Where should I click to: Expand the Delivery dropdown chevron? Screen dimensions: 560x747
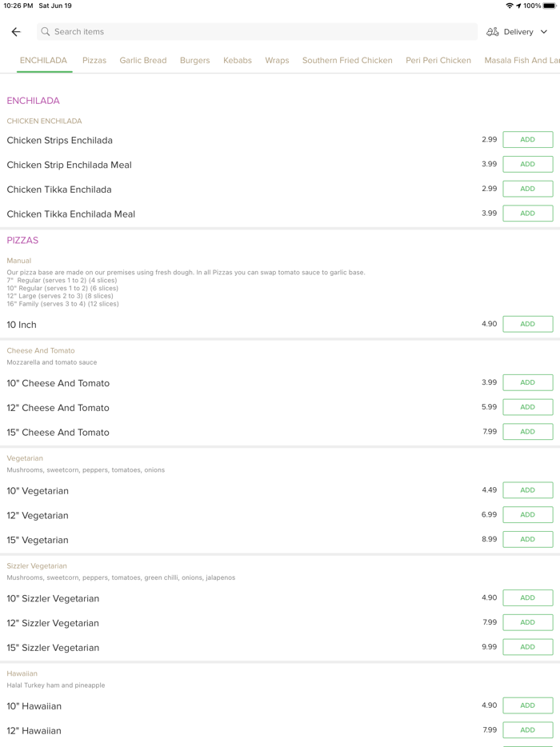tap(544, 32)
